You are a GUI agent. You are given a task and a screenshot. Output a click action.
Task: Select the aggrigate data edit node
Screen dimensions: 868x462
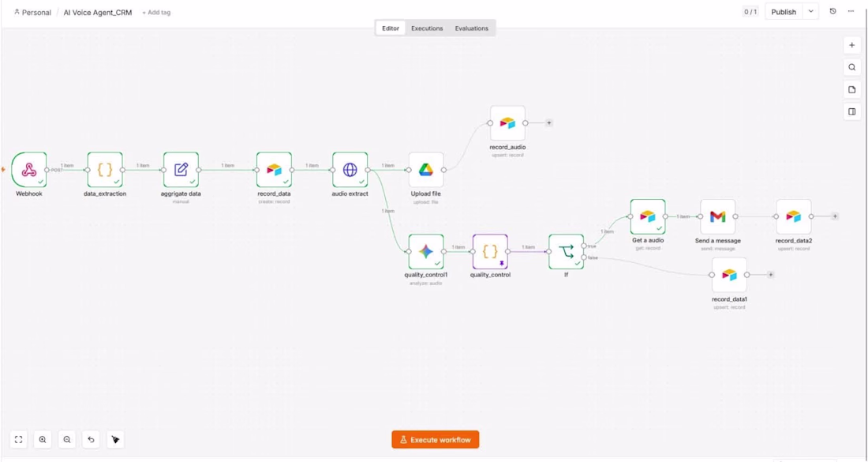(x=181, y=170)
